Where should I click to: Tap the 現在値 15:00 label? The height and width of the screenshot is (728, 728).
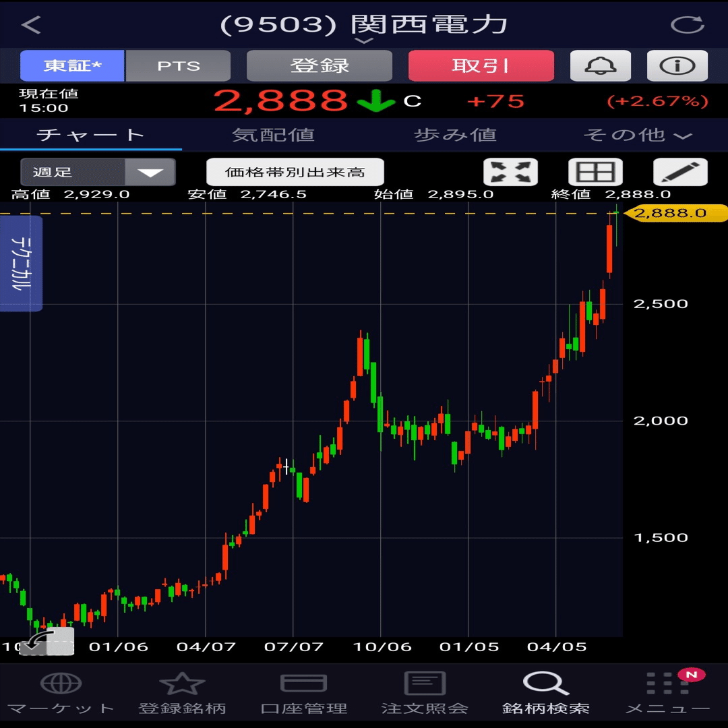(49, 100)
